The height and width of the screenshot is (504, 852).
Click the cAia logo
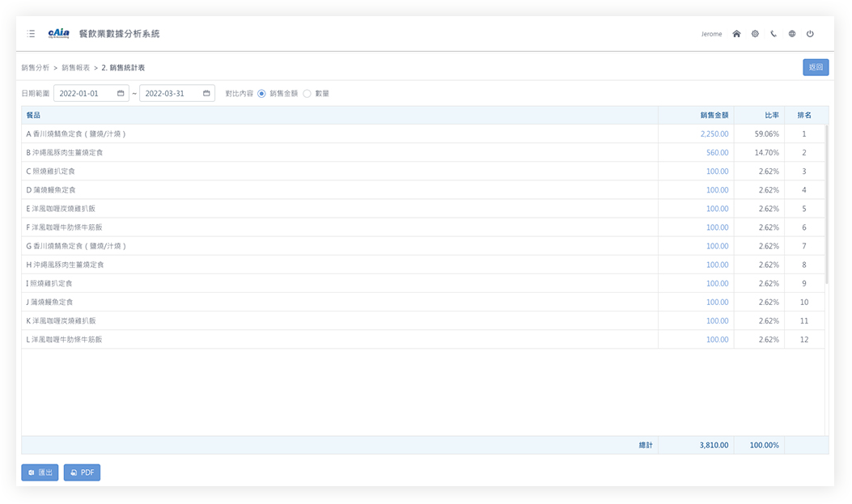(x=59, y=33)
